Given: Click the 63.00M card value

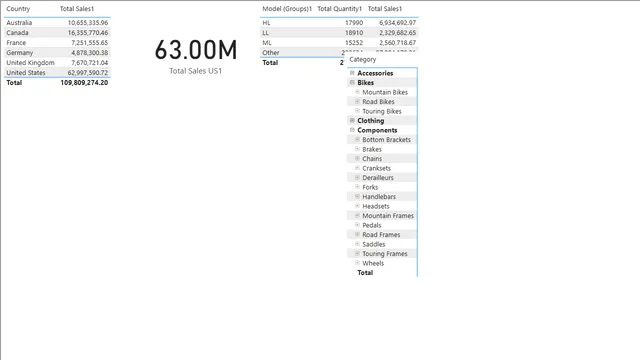Looking at the screenshot, I should point(196,50).
